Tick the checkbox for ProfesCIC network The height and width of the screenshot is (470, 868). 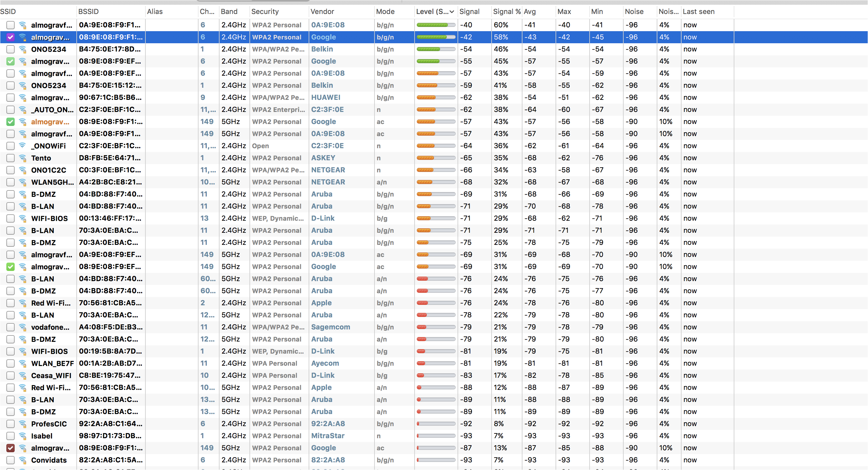pyautogui.click(x=10, y=424)
